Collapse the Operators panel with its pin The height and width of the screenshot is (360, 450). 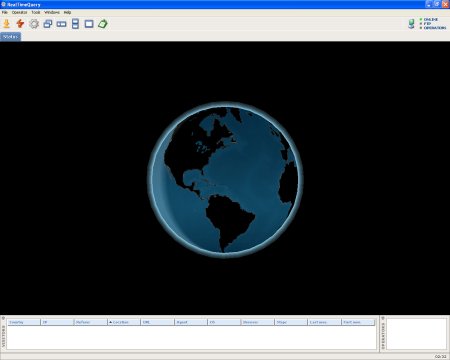coord(383,318)
